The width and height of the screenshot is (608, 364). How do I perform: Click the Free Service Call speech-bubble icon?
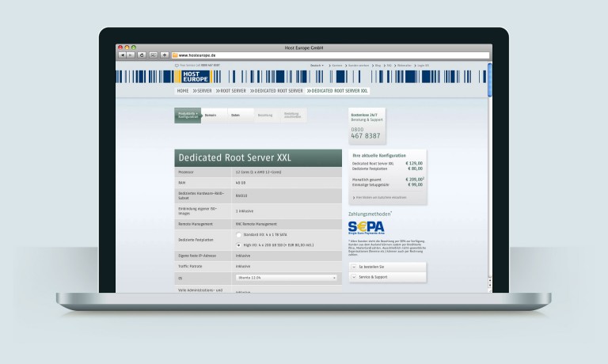coord(177,66)
